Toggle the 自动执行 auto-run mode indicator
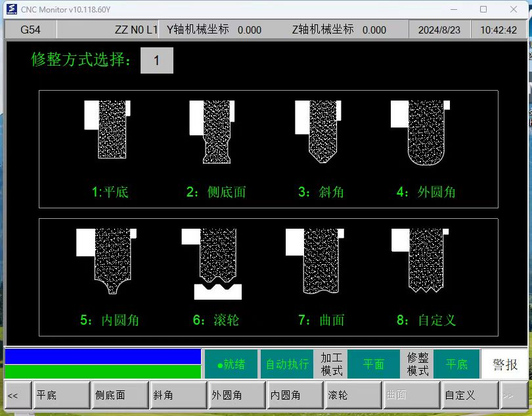The height and width of the screenshot is (416, 532). (287, 364)
